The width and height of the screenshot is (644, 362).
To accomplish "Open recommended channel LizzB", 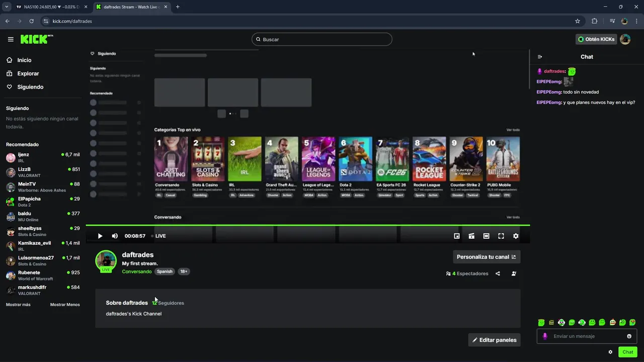I will tap(43, 172).
